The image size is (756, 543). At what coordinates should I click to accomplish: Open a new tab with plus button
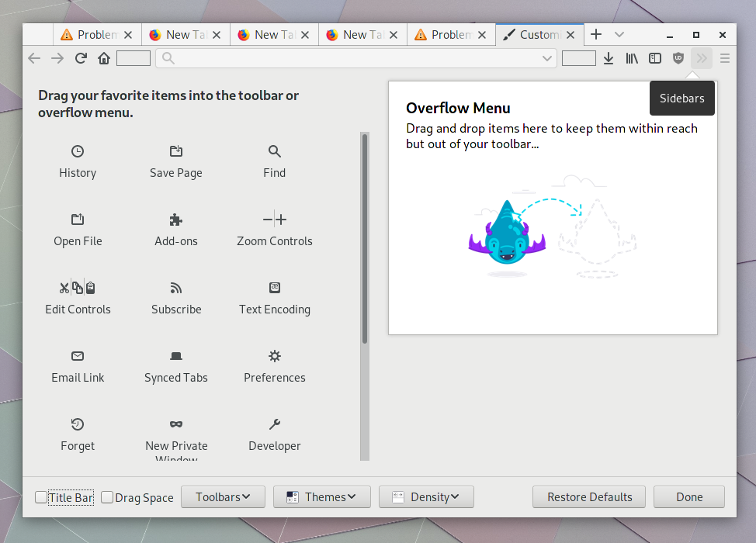(596, 35)
